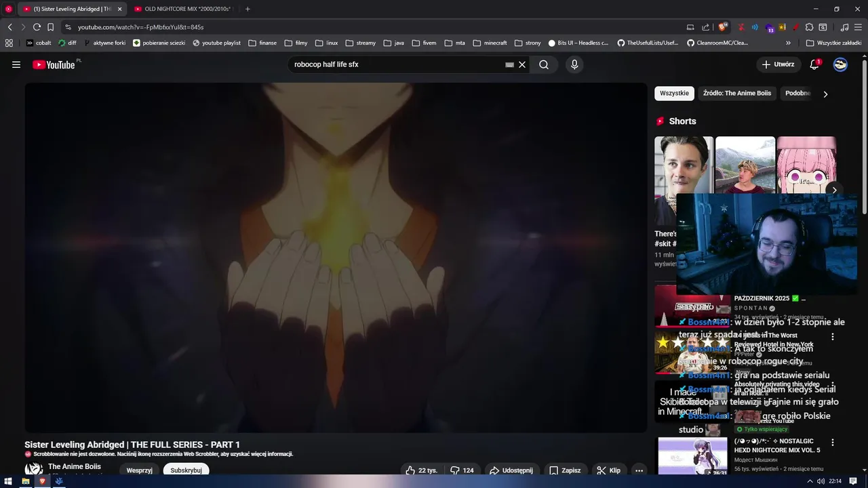Like the video (22 tys.)

tap(421, 470)
